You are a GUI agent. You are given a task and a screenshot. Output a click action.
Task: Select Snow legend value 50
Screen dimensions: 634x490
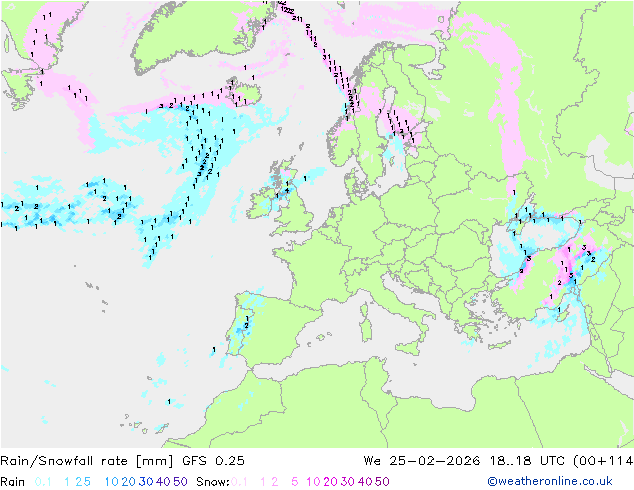coord(382,482)
